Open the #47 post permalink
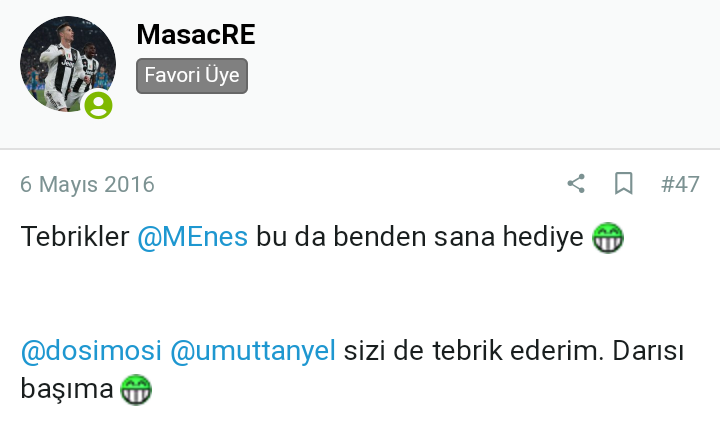This screenshot has width=720, height=430. coord(680,185)
